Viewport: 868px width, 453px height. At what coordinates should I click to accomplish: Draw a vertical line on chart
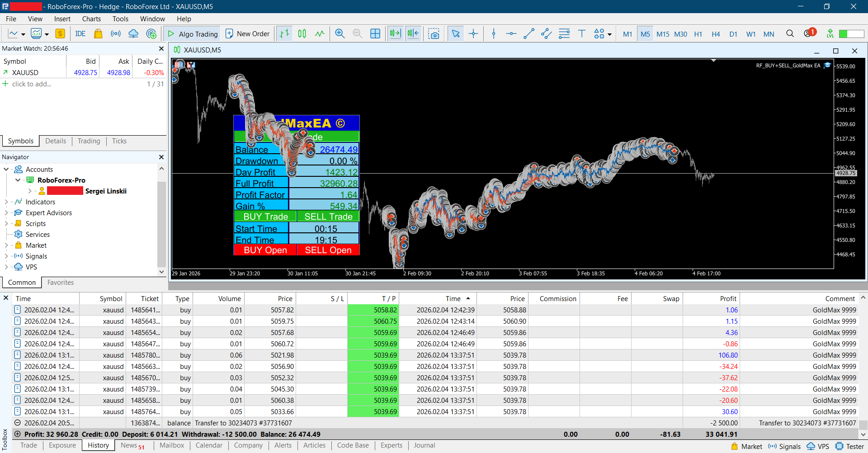pyautogui.click(x=494, y=34)
